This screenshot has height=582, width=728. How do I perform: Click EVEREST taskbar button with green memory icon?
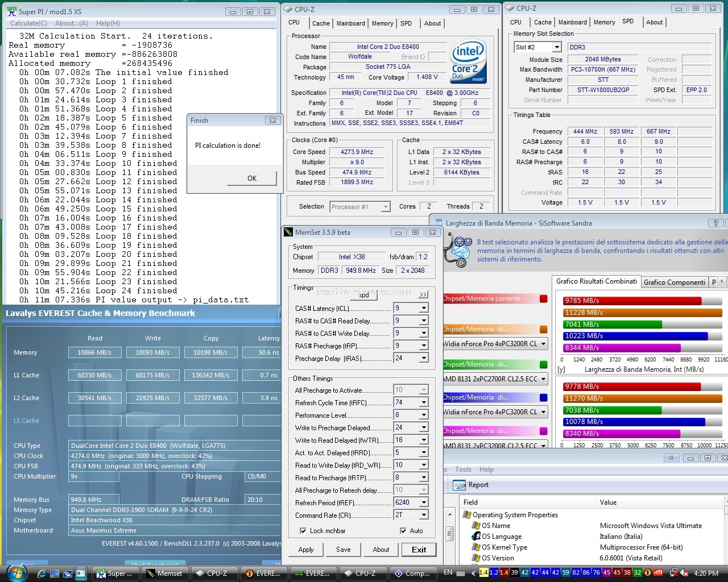(x=313, y=573)
